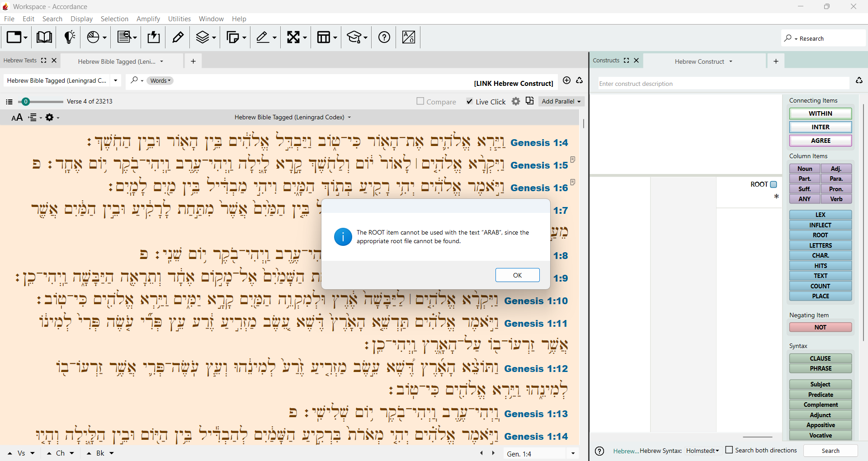Click OK in the ROOT error dialog
Image resolution: width=868 pixels, height=461 pixels.
pos(517,275)
